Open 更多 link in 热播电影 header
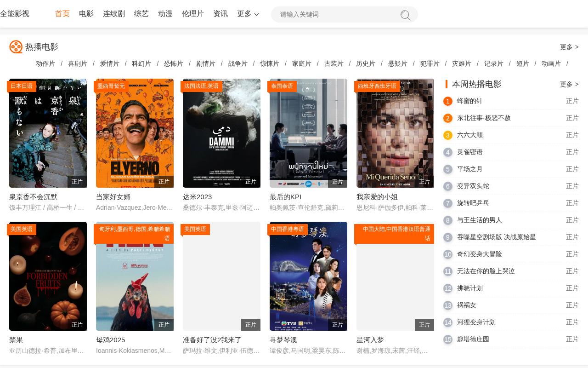Image resolution: width=588 pixels, height=368 pixels. click(x=569, y=47)
